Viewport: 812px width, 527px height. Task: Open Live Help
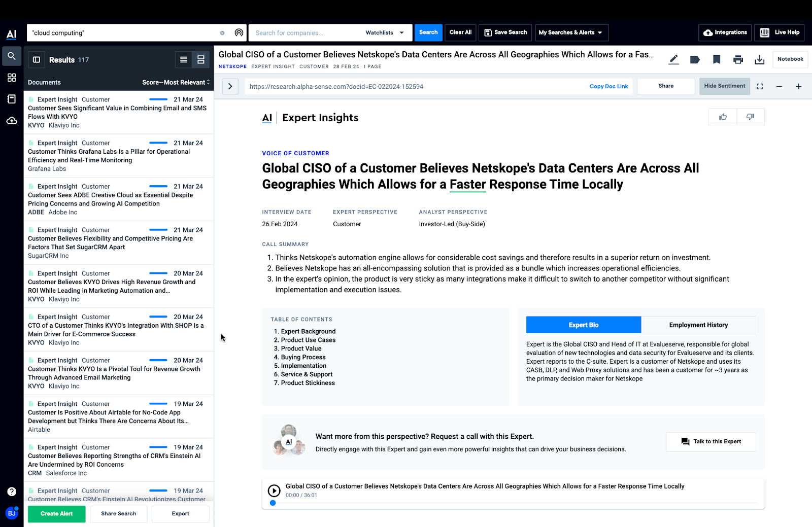point(780,32)
